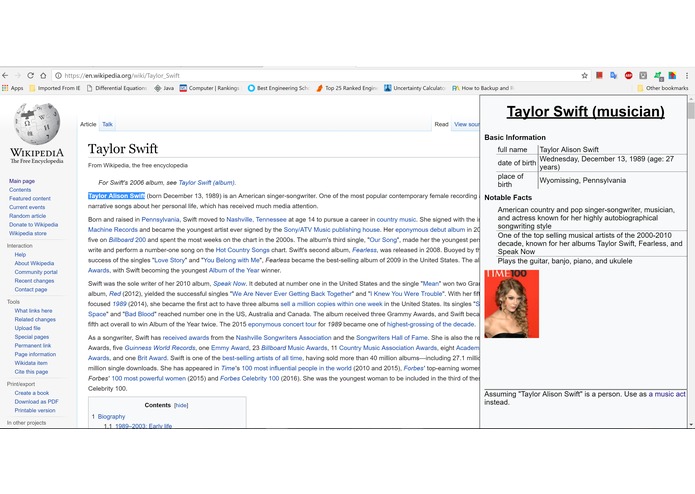
Task: Open Community portal link
Action: [36, 272]
